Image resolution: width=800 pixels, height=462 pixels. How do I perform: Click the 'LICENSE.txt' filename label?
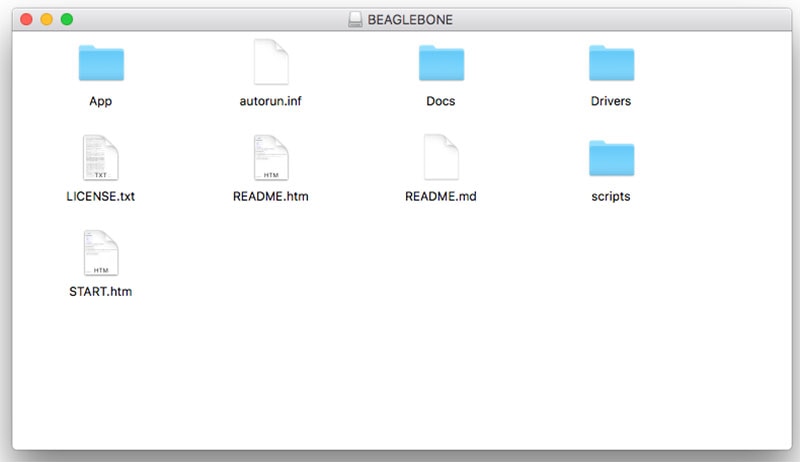(x=100, y=196)
